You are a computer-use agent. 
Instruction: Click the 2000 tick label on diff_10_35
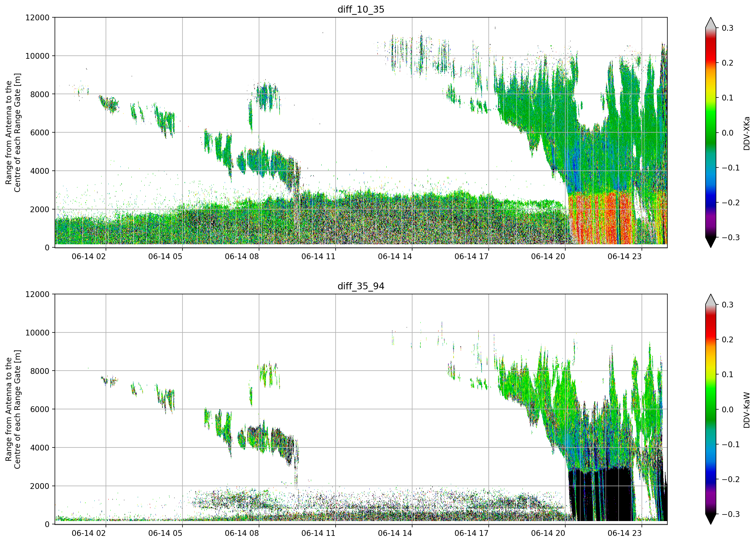(x=40, y=209)
